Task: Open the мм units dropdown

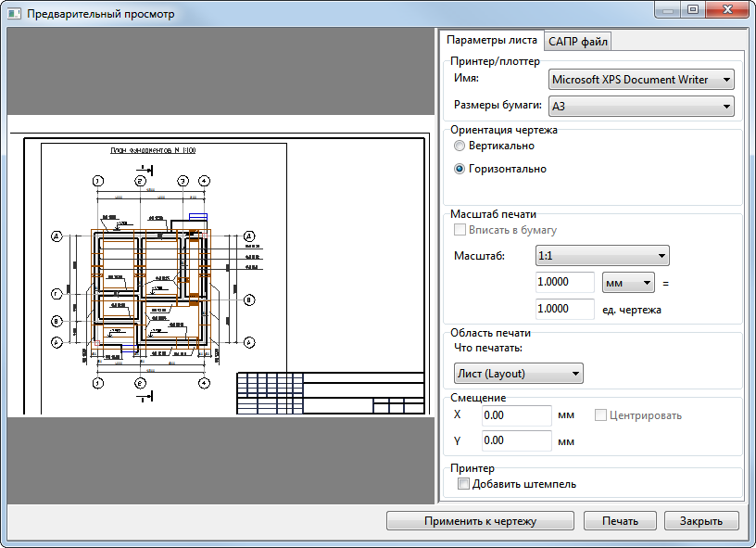Action: pyautogui.click(x=628, y=282)
